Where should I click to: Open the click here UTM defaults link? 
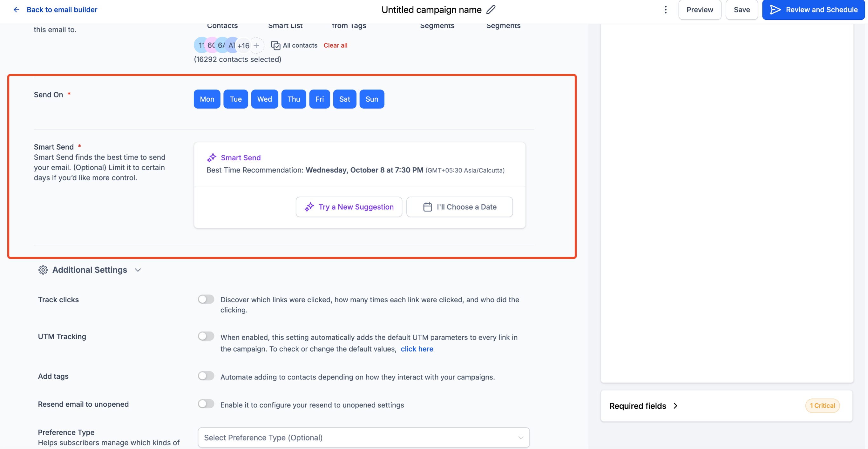417,349
